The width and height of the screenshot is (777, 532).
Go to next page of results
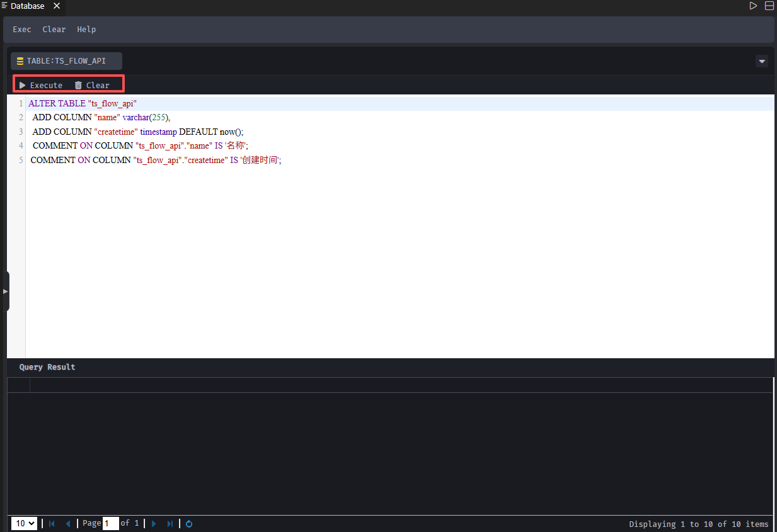[x=154, y=524]
